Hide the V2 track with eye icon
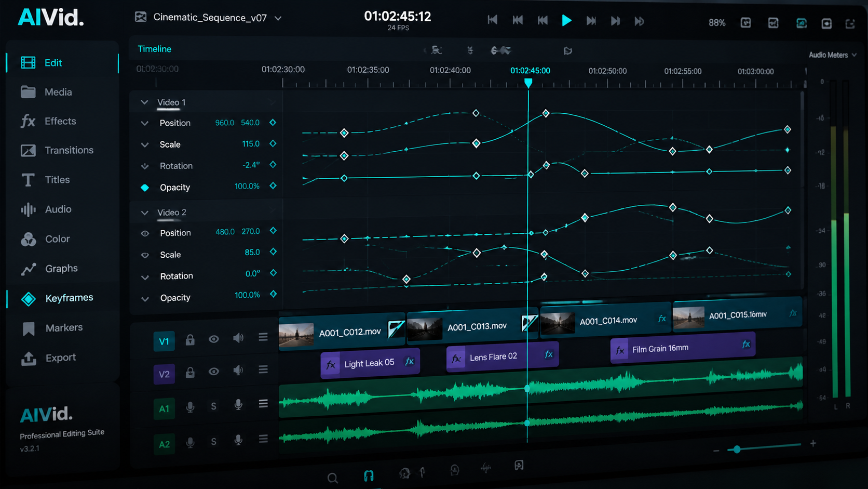 click(x=214, y=372)
